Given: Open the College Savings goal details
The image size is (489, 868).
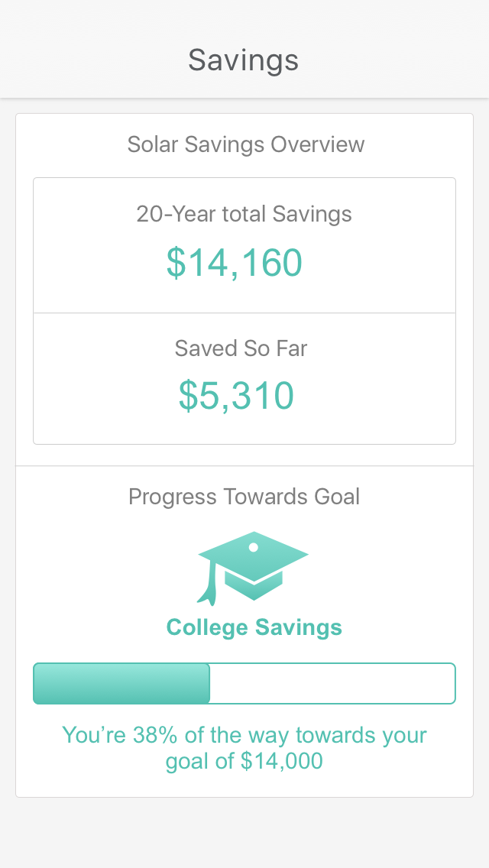Looking at the screenshot, I should (x=254, y=627).
